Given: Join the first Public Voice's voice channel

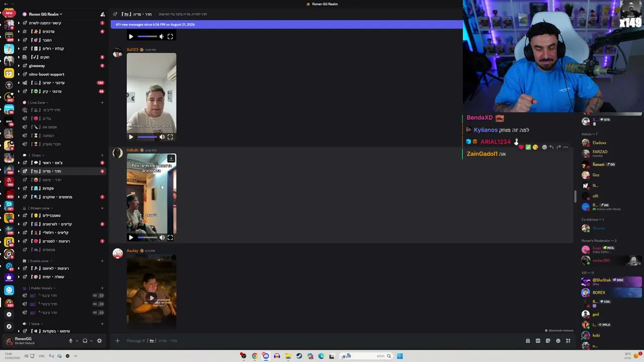Looking at the screenshot, I should [62, 296].
